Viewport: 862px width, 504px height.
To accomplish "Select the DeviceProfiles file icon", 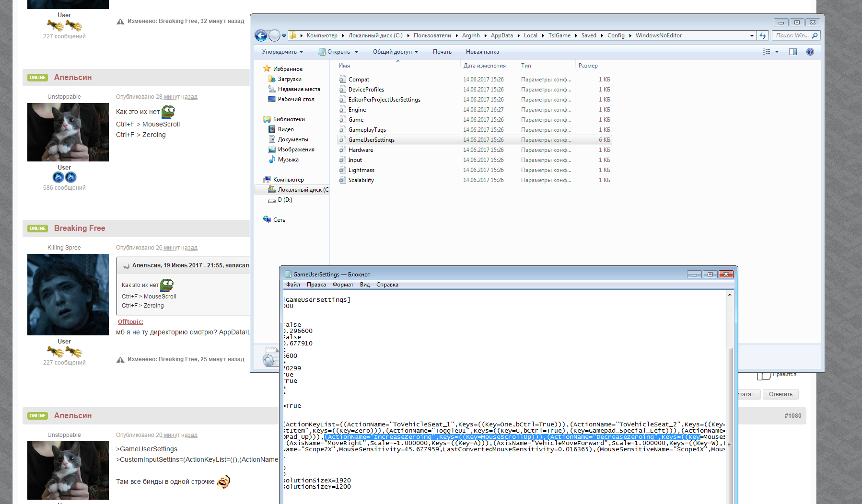I will click(x=342, y=90).
